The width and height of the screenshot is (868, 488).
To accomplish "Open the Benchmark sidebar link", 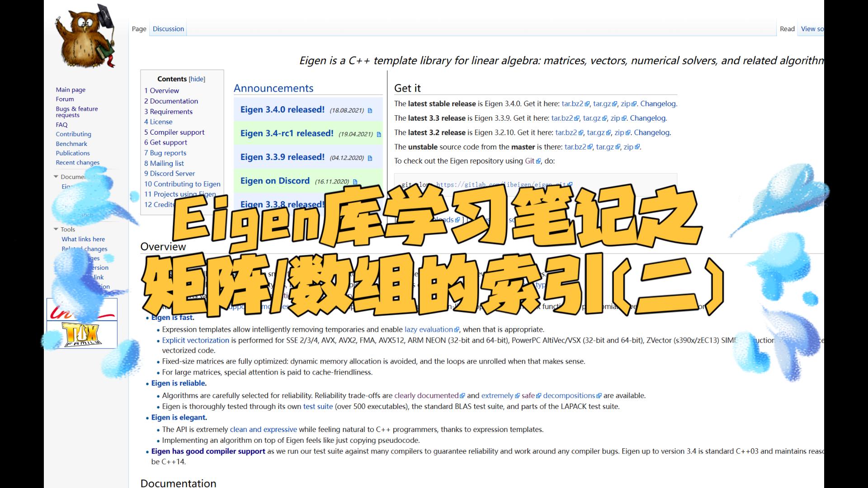I will pyautogui.click(x=71, y=144).
